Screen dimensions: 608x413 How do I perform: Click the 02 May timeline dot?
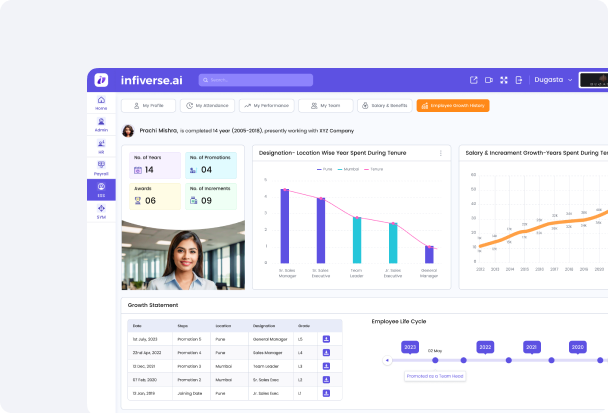click(435, 360)
